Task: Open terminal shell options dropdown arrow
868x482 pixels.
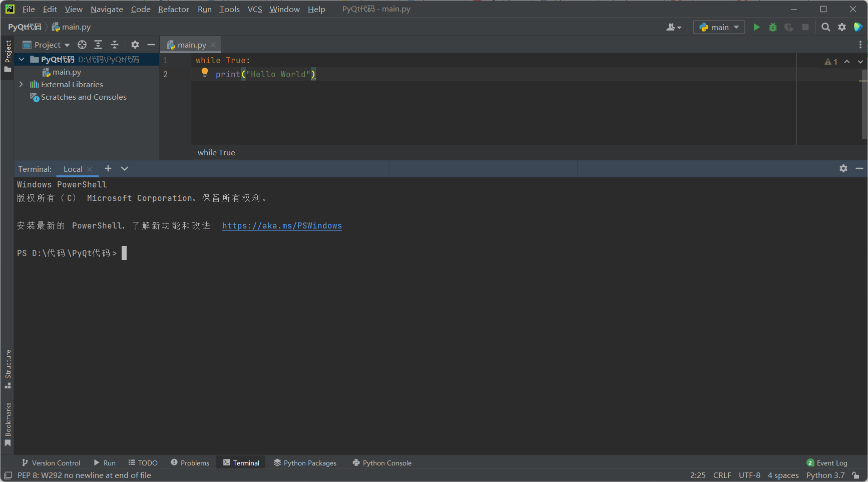Action: click(125, 168)
